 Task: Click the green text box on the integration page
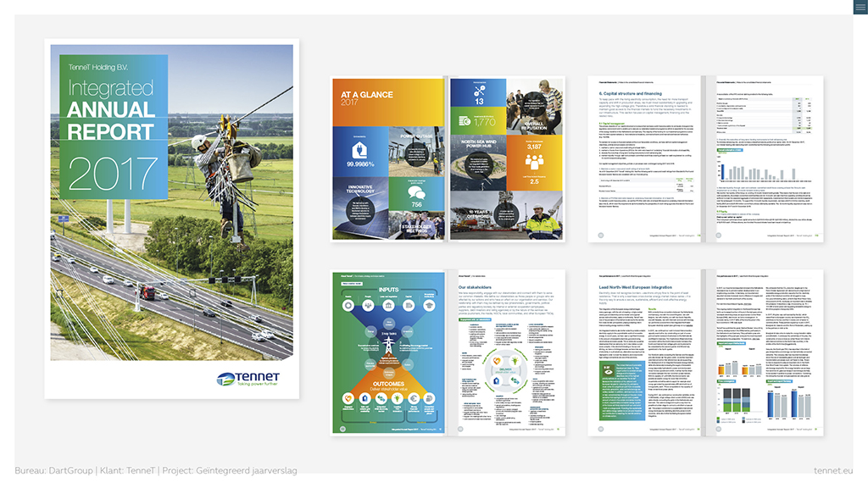(623, 390)
